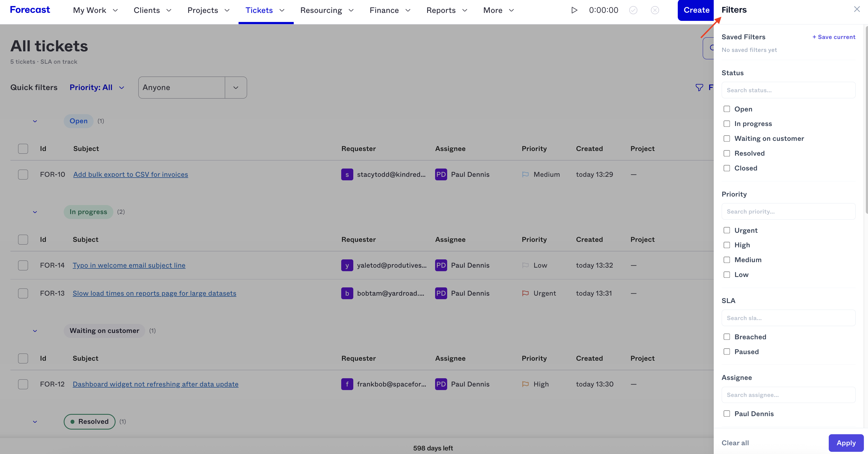Check the Medium priority filter

726,260
